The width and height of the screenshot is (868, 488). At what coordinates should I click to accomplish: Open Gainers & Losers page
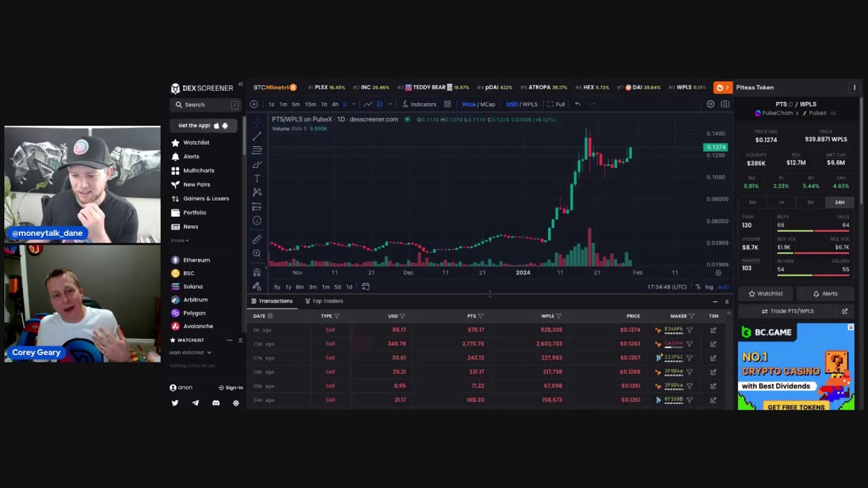point(200,199)
